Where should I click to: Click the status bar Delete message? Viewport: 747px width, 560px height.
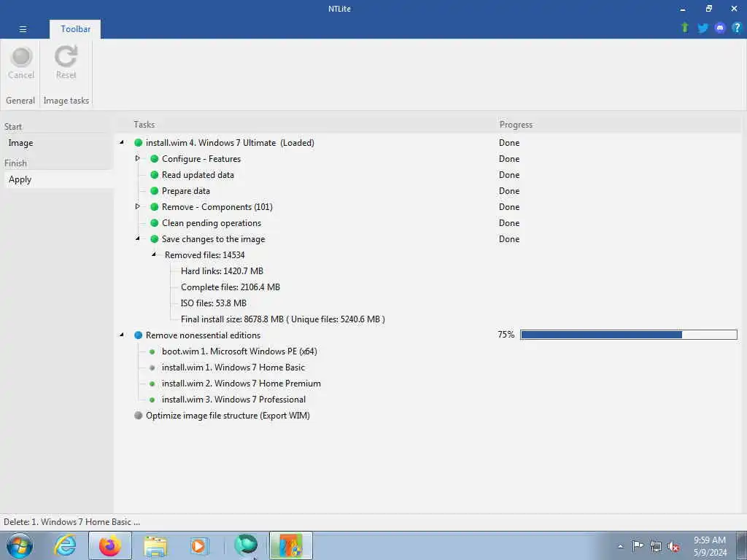pyautogui.click(x=72, y=522)
